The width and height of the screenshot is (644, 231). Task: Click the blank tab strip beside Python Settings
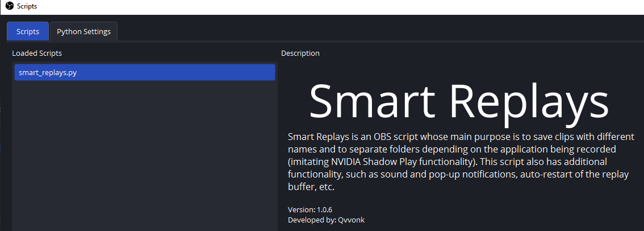pos(380,32)
